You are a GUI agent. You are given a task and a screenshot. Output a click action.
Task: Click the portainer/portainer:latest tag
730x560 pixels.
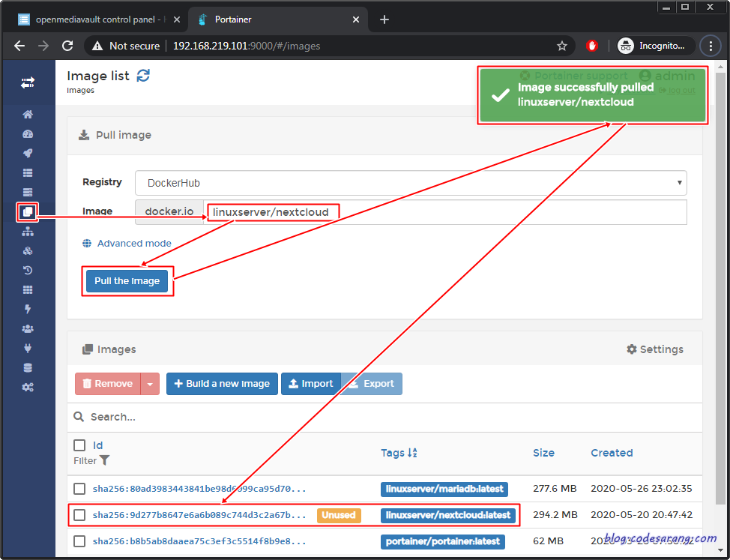[x=443, y=541]
